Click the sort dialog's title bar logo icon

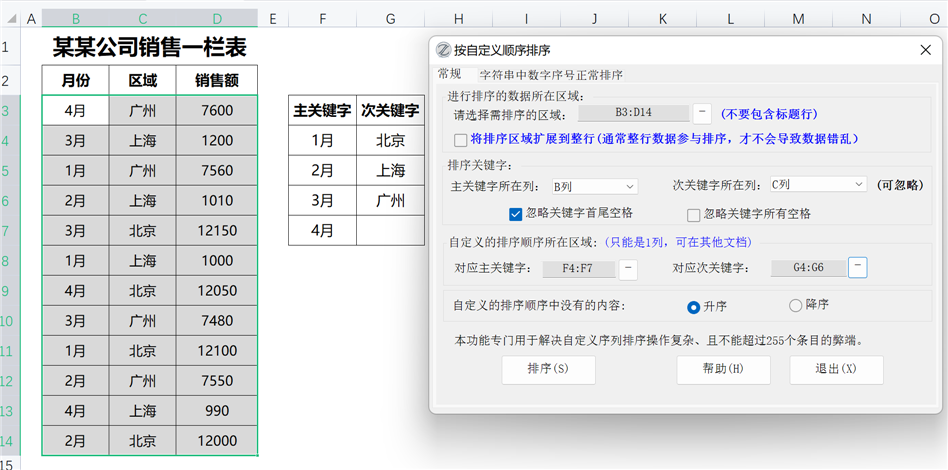tap(443, 50)
